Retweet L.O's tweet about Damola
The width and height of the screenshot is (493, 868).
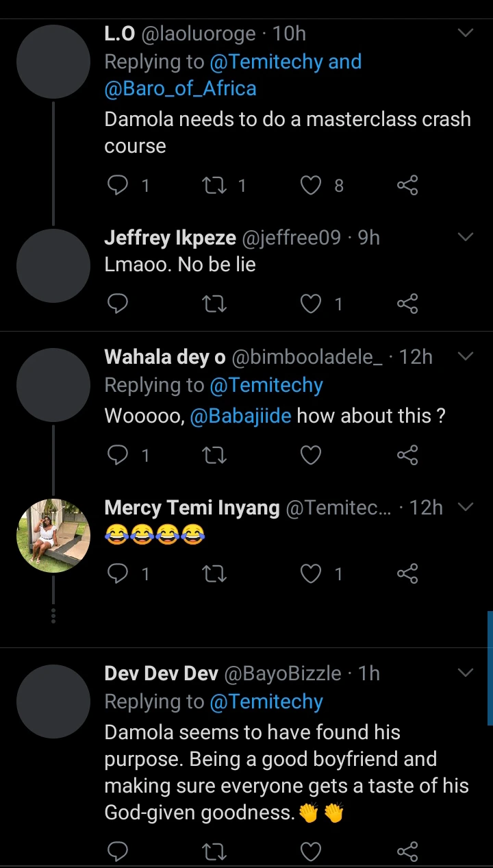215,185
